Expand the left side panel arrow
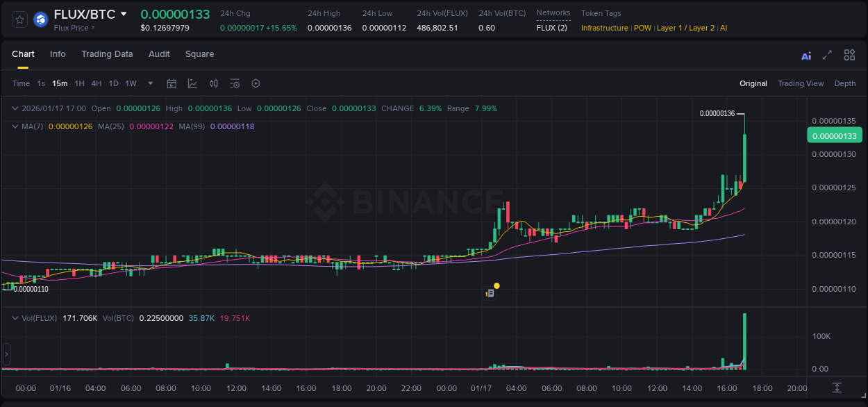Viewport: 868px width, 407px height. pos(6,354)
